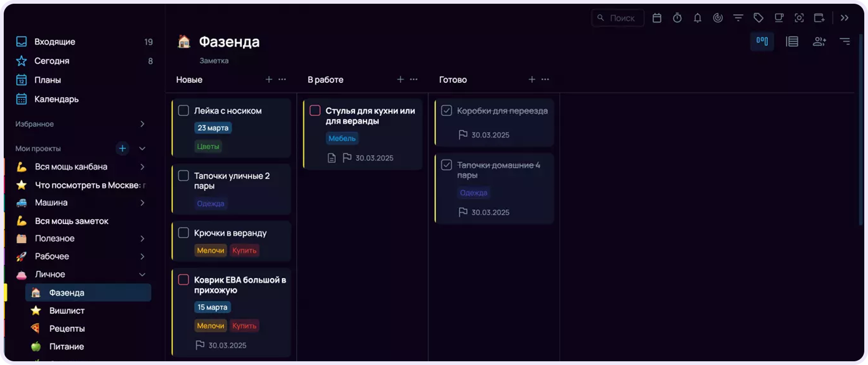
Task: Click the add participants icon
Action: [819, 42]
